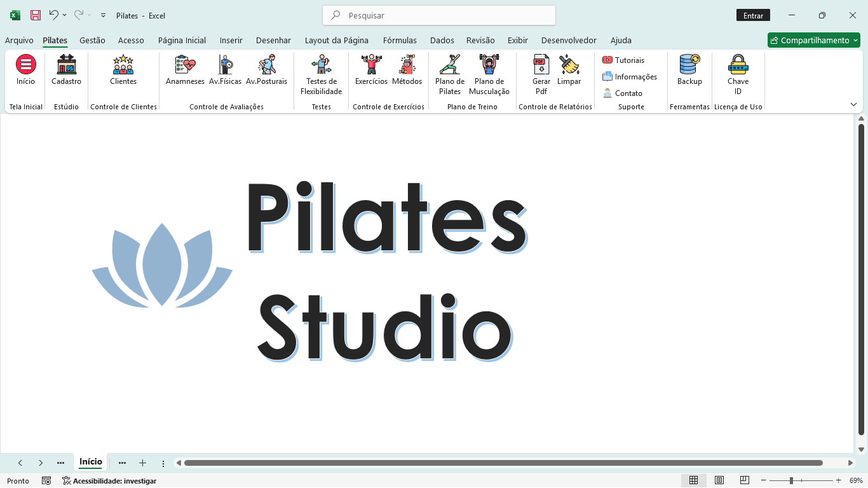Save the workbook with the disk icon
Image resolution: width=868 pixels, height=488 pixels.
36,15
